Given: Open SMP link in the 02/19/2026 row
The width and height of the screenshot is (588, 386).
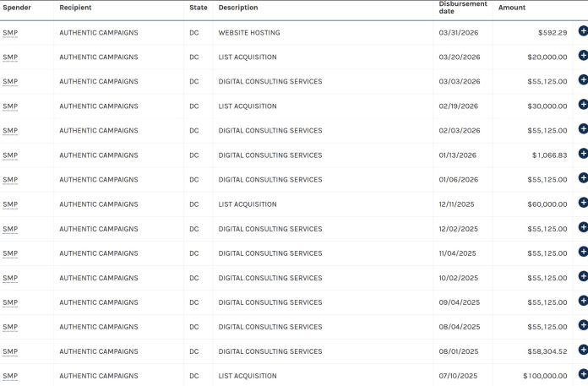Looking at the screenshot, I should click(x=10, y=106).
